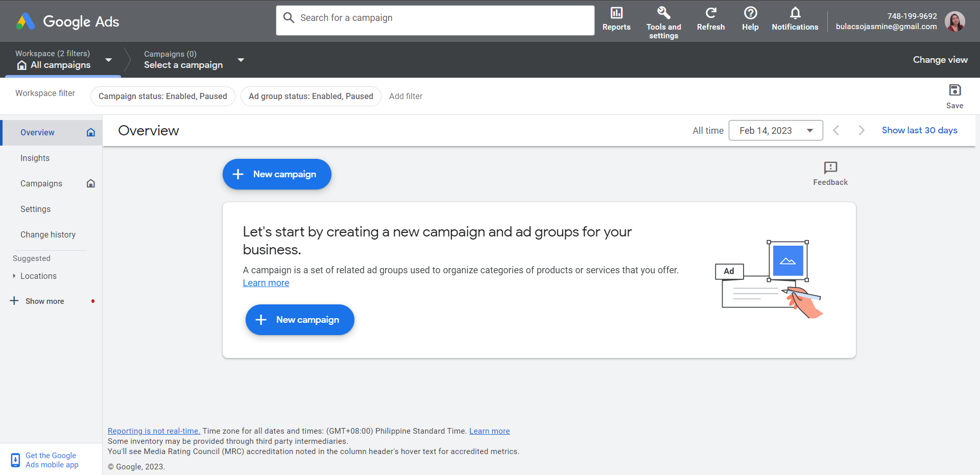Open Settings in the sidebar

coord(51,209)
